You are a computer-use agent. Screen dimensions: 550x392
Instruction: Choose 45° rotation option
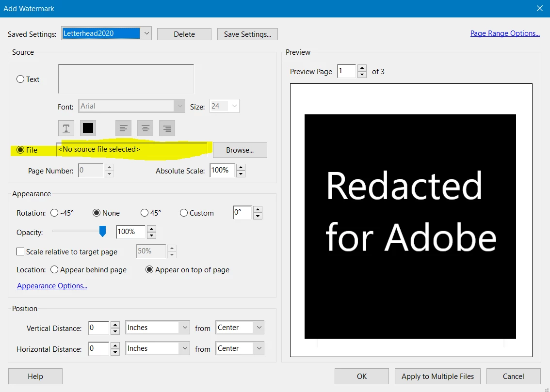(x=144, y=213)
